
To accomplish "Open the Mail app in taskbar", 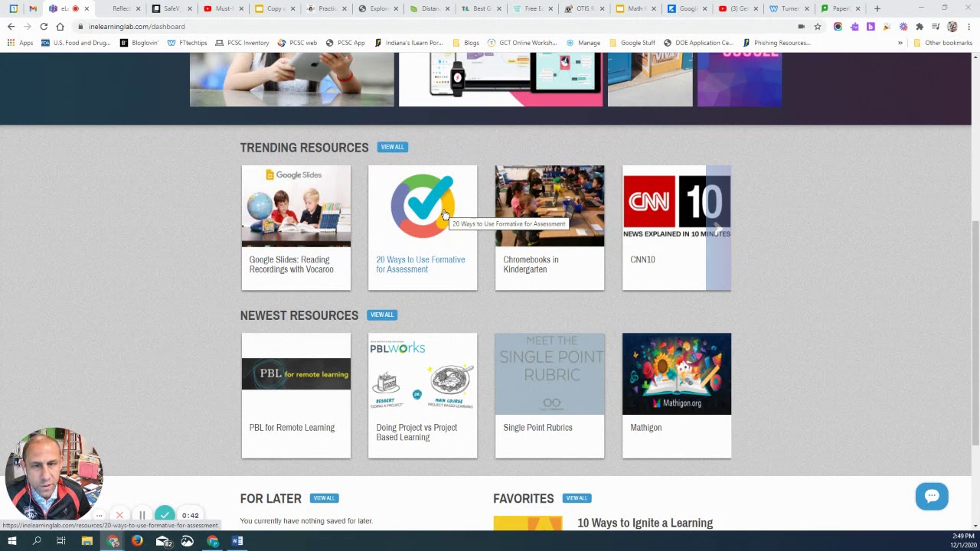I will [162, 541].
